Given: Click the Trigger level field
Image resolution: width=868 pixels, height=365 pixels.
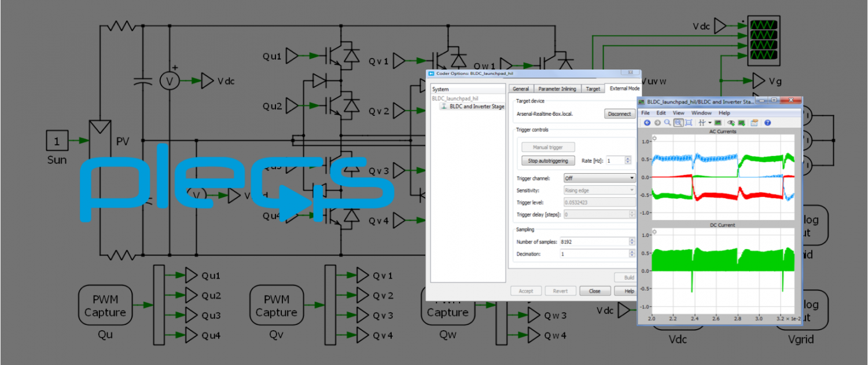Looking at the screenshot, I should [x=599, y=202].
